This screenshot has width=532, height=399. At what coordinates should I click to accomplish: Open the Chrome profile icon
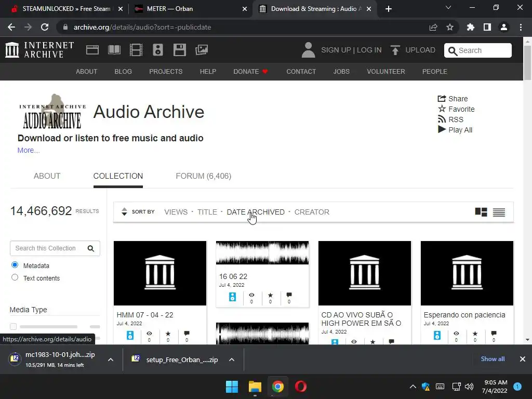click(503, 27)
